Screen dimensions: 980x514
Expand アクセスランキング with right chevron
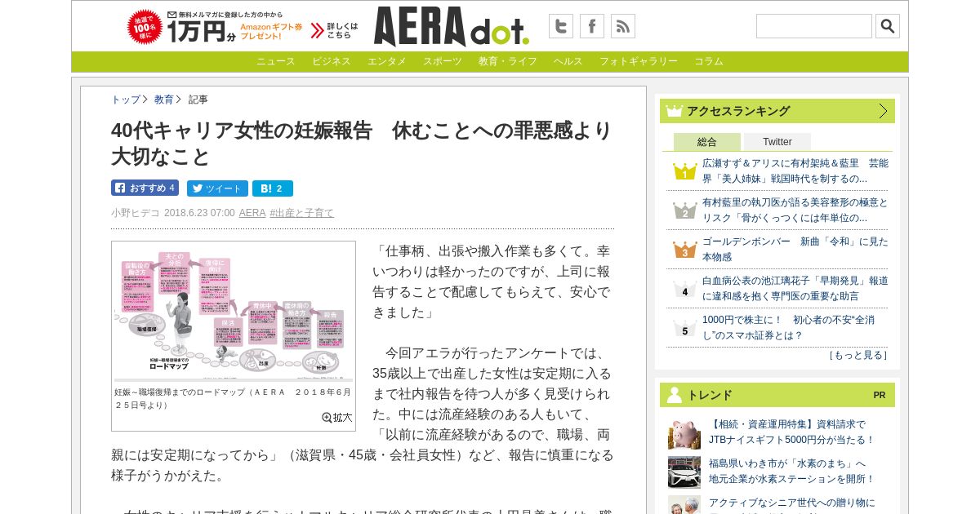[x=883, y=111]
